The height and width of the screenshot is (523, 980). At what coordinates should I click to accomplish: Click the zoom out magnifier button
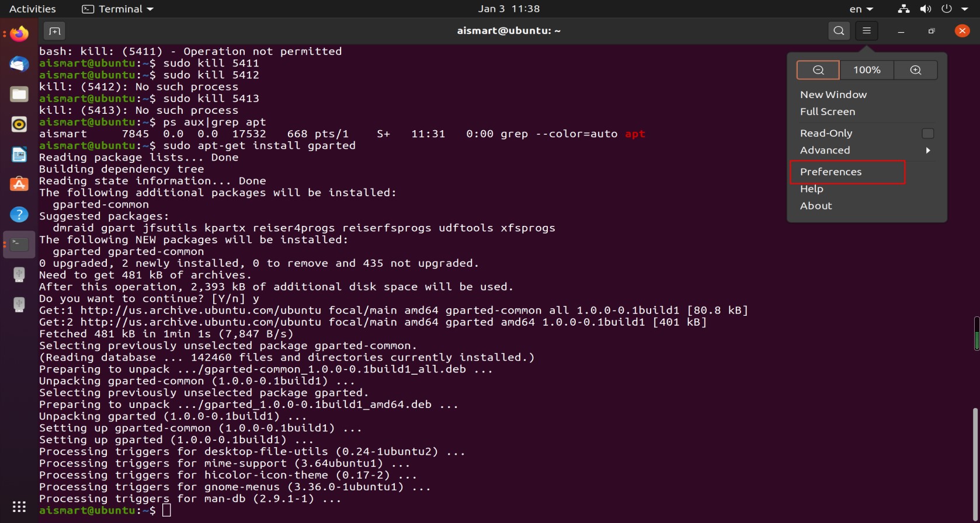818,70
